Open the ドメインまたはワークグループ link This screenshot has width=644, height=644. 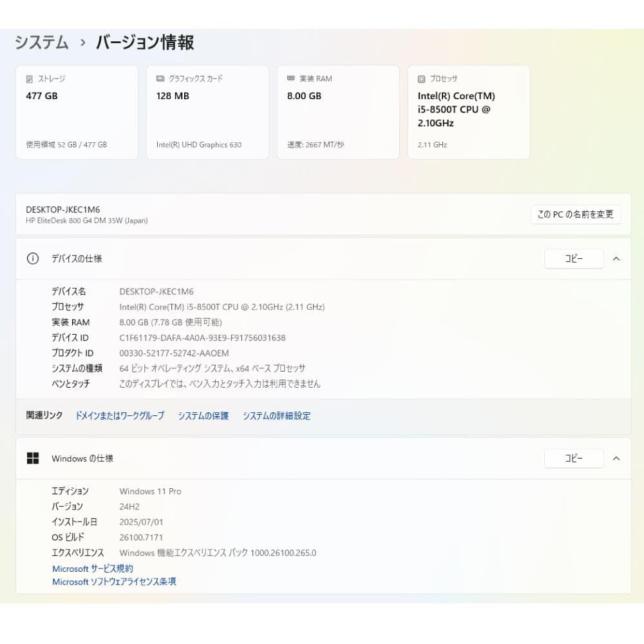[119, 415]
